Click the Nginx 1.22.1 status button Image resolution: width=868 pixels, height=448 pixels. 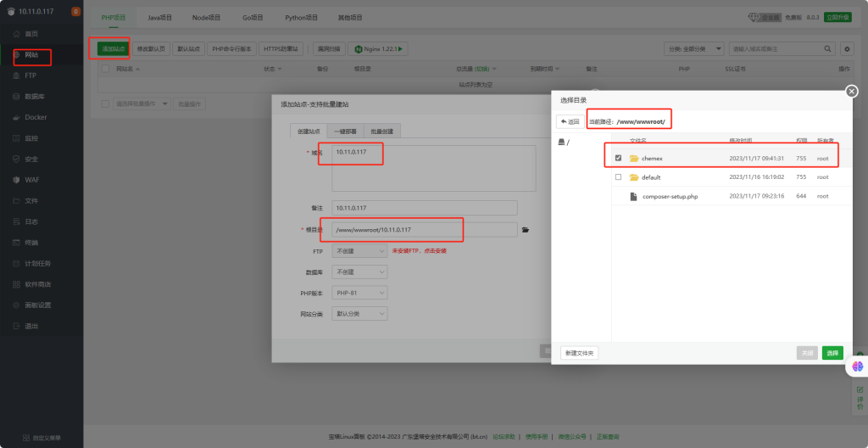(377, 49)
